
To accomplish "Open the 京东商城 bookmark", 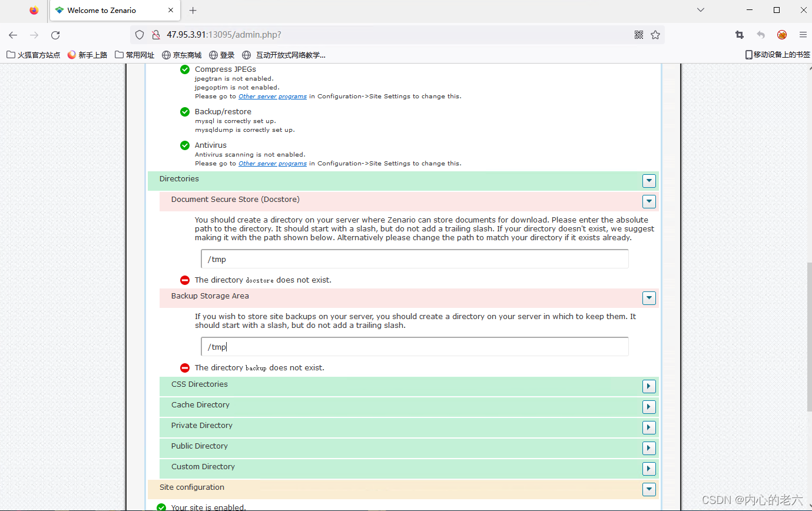I will click(181, 55).
